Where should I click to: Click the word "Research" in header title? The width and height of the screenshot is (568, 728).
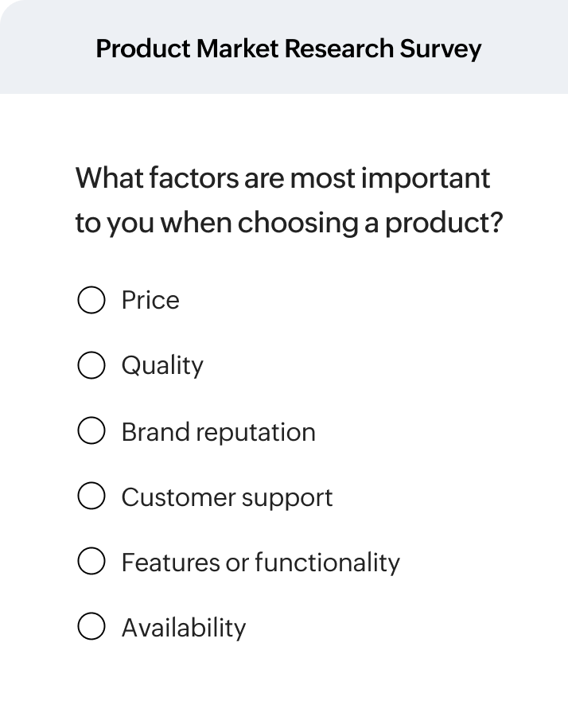[x=337, y=49]
